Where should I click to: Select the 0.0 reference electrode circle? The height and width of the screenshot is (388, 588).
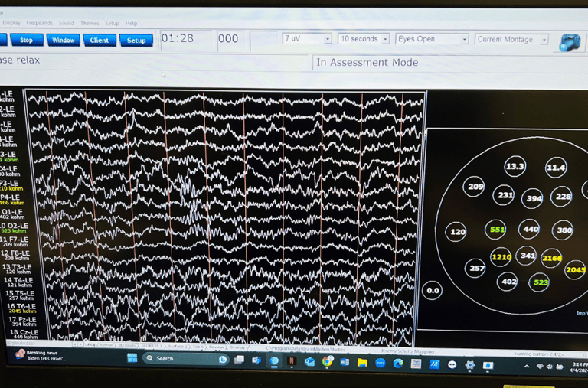tap(433, 290)
